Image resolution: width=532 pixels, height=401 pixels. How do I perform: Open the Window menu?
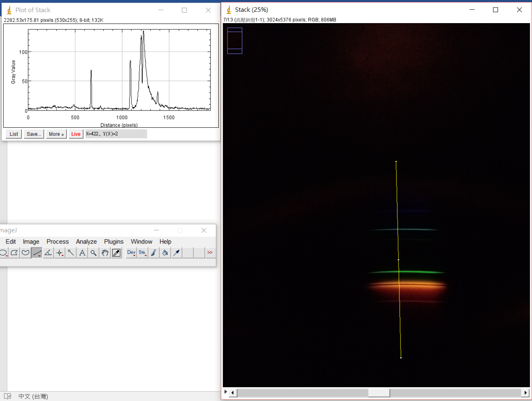coord(142,242)
